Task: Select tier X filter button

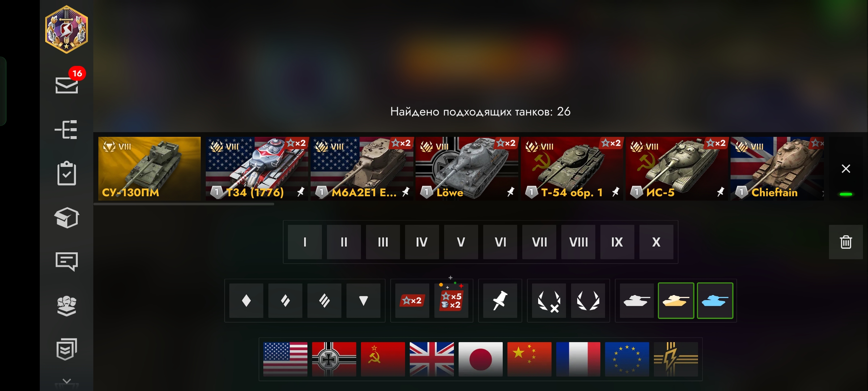Action: pos(656,242)
